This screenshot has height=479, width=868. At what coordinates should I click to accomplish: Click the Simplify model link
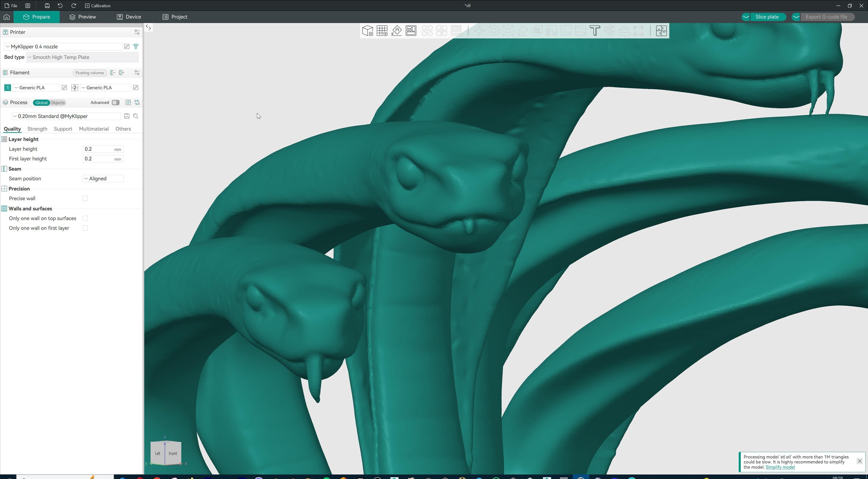coord(780,467)
